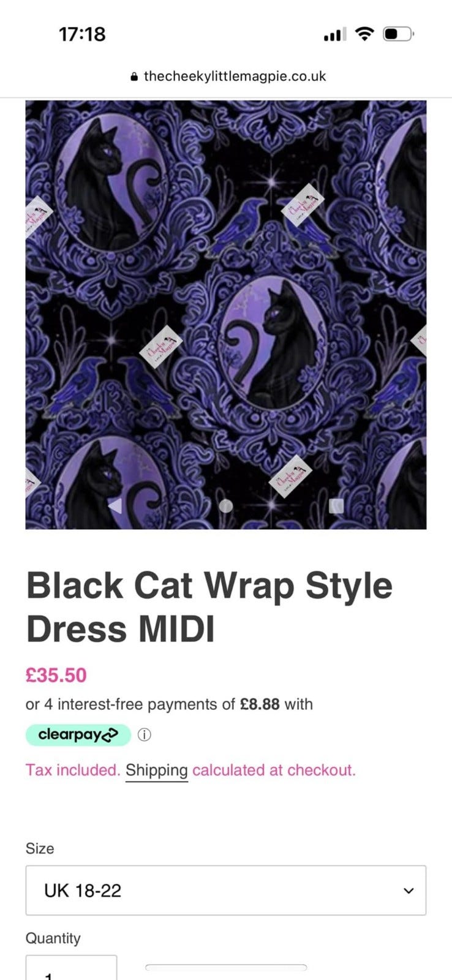Click the chevron arrow in the Size selector
This screenshot has width=452, height=980.
tap(409, 891)
